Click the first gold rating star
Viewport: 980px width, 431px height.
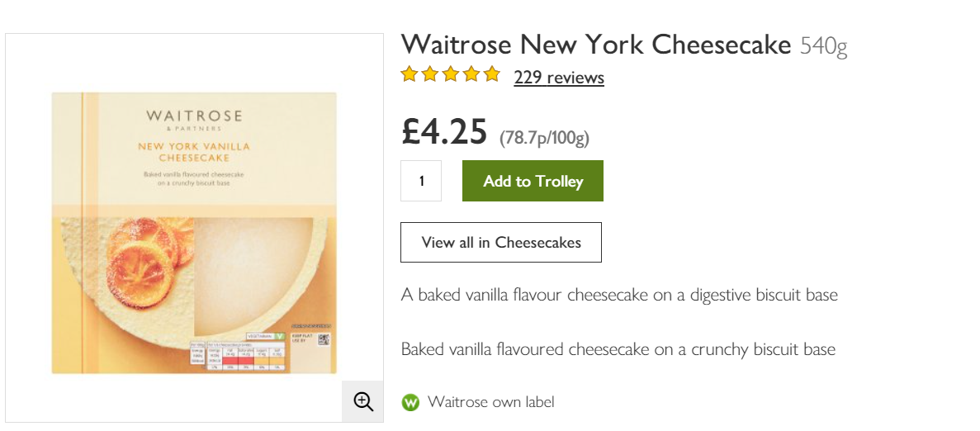(410, 74)
